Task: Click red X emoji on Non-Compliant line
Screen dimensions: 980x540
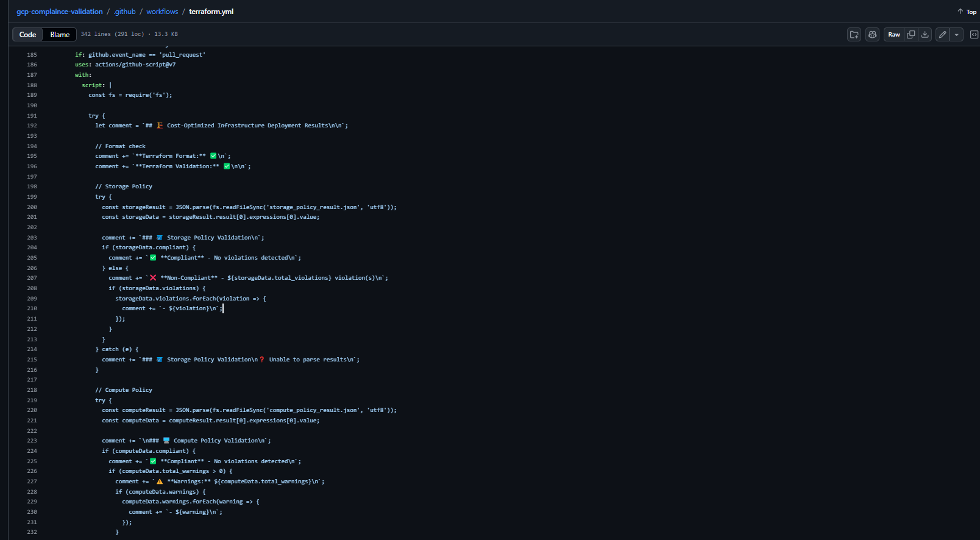Action: 153,278
